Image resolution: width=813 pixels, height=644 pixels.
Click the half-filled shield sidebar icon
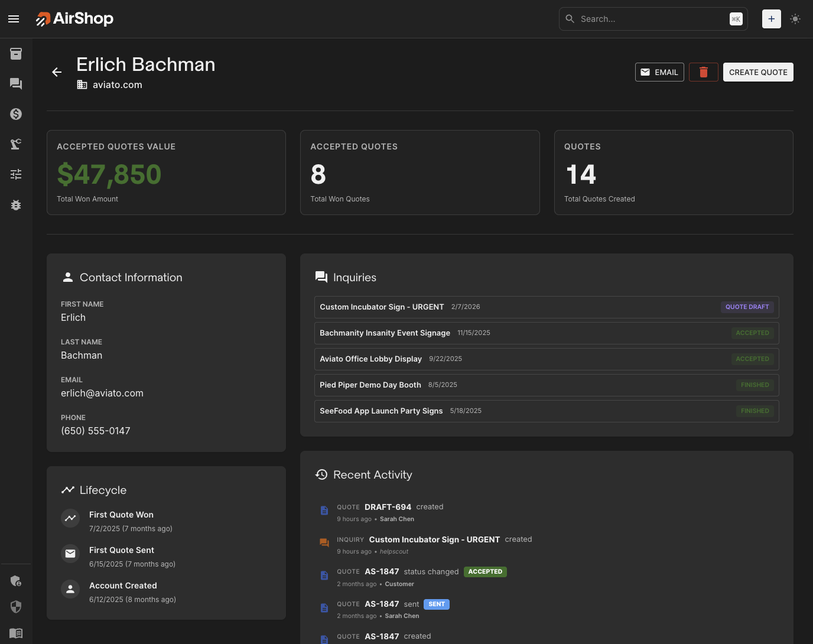16,607
